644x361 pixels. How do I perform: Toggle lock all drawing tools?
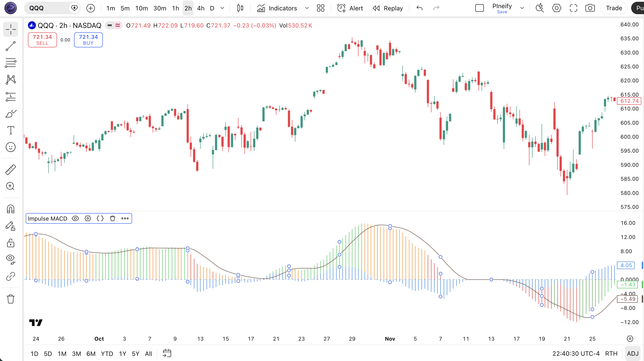click(11, 243)
